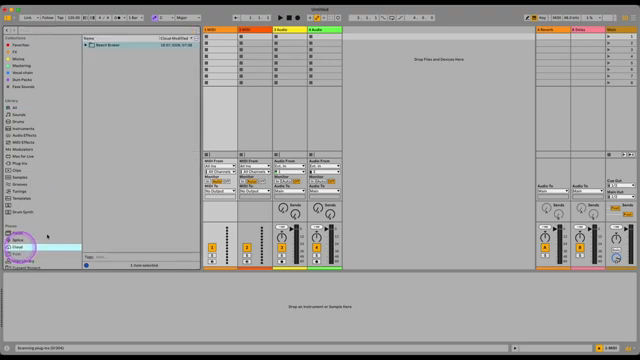Expand the Beach Broker folder
Screen dimensions: 640x360
click(x=86, y=45)
